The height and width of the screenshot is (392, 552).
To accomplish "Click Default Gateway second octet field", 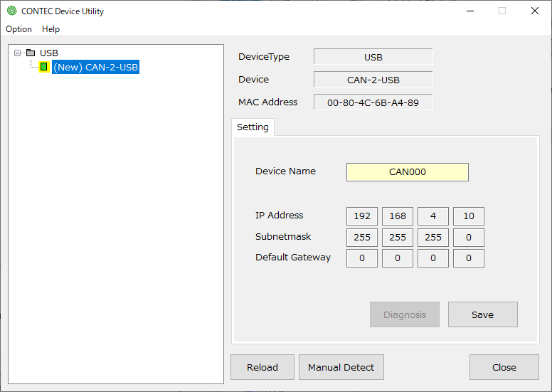I will click(398, 258).
